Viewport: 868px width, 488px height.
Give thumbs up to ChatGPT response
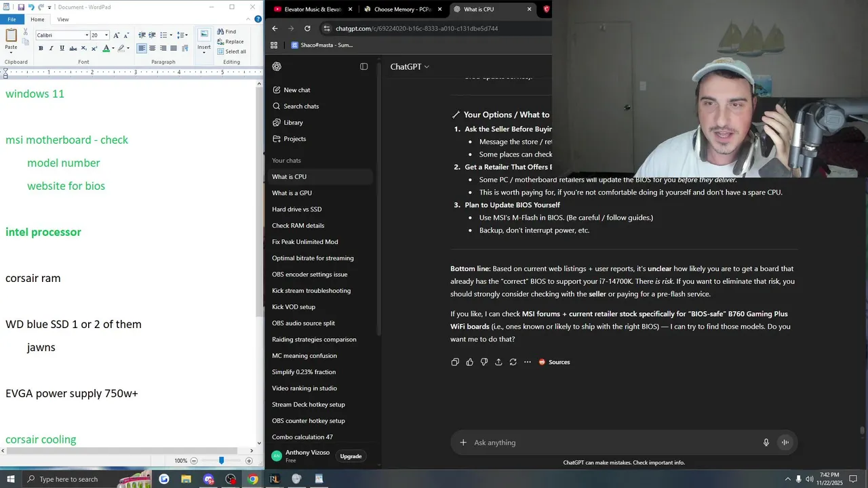469,362
